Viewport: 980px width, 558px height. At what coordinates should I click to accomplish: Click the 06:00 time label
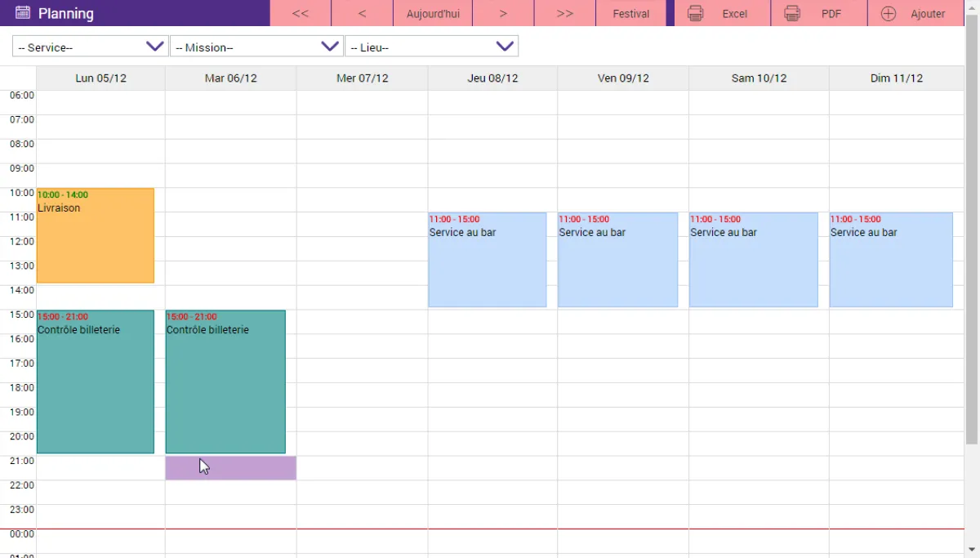coord(22,96)
